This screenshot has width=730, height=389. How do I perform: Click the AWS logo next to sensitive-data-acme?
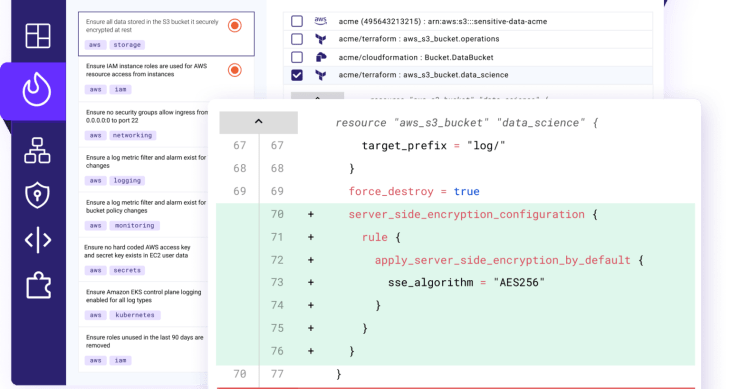320,21
